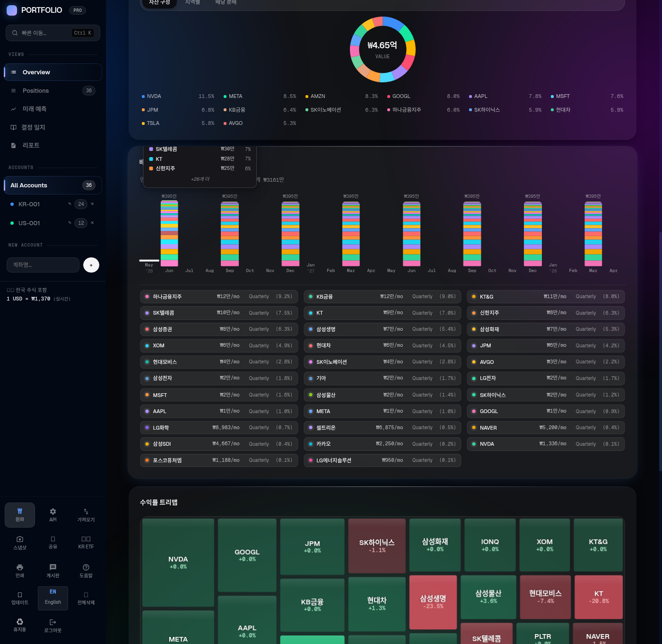Click the 로그아웃 logout icon

53,622
